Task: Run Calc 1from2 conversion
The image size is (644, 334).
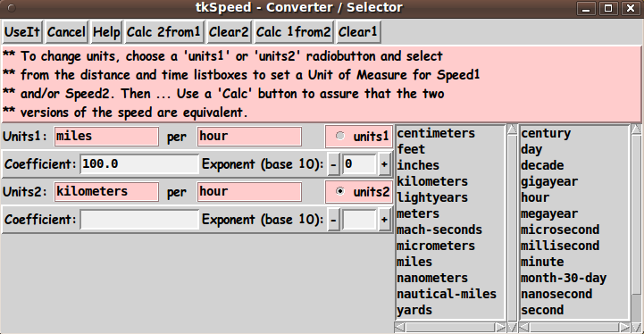Action: [293, 31]
